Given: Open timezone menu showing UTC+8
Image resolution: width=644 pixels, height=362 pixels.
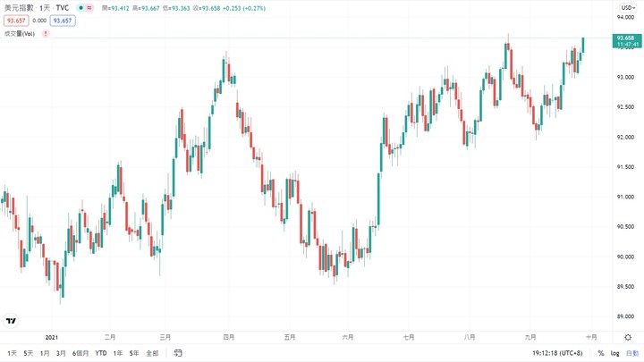Looking at the screenshot, I should coord(557,353).
